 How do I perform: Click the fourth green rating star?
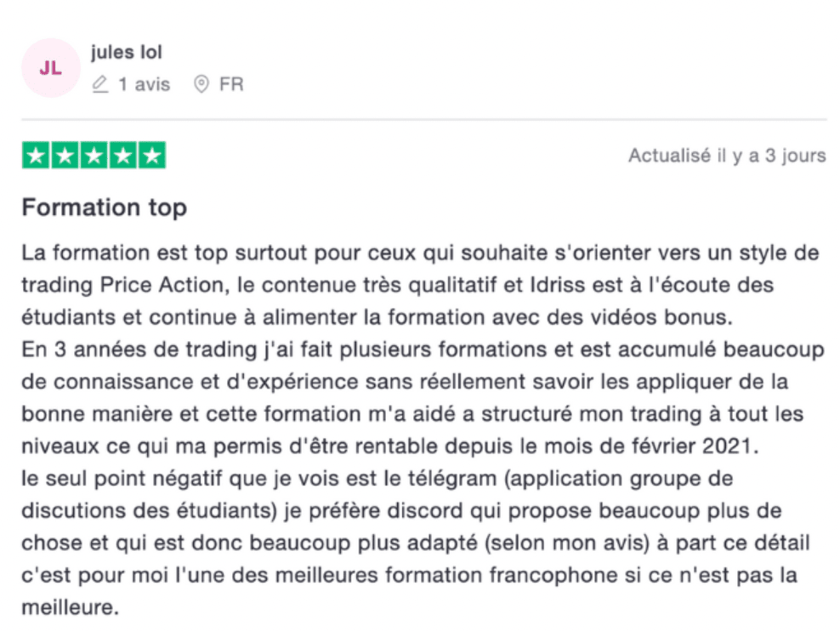(x=122, y=156)
